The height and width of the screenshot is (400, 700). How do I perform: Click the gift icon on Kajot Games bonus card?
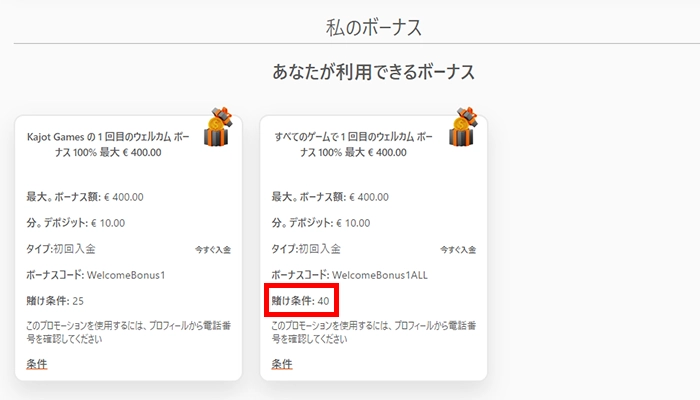pyautogui.click(x=218, y=128)
